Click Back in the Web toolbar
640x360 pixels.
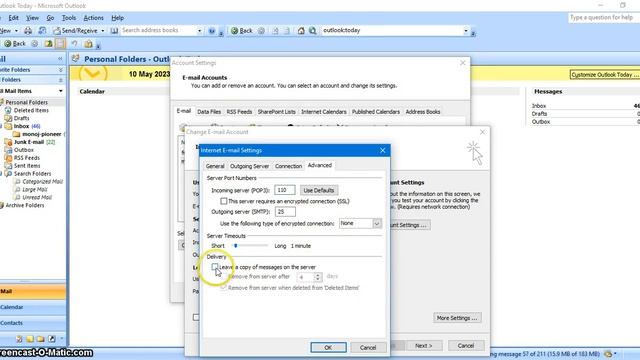[242, 31]
